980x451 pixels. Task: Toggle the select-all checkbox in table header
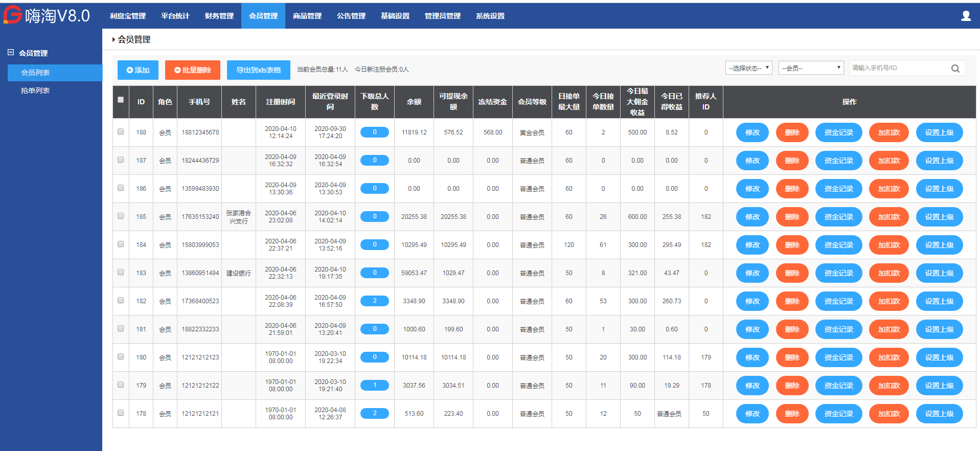121,100
